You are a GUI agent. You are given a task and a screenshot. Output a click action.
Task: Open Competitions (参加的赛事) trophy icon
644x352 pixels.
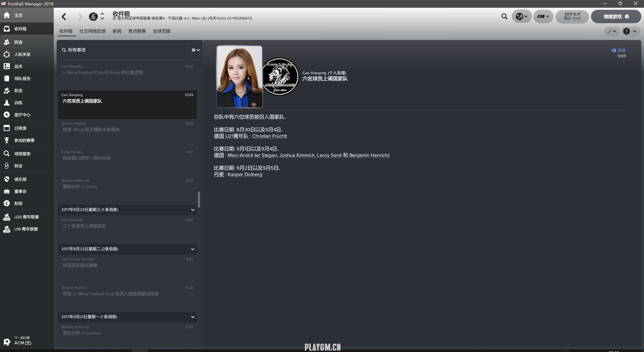pos(7,140)
